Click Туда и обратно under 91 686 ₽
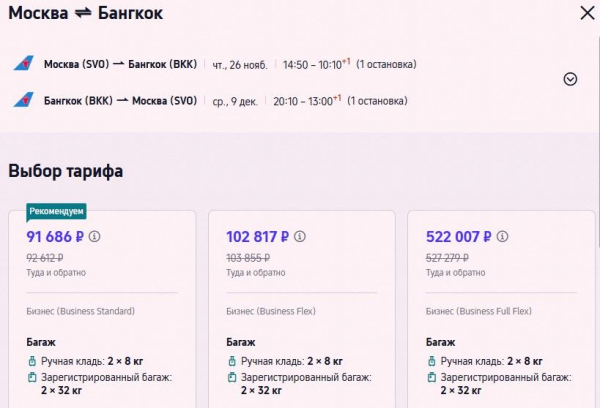 pyautogui.click(x=56, y=273)
